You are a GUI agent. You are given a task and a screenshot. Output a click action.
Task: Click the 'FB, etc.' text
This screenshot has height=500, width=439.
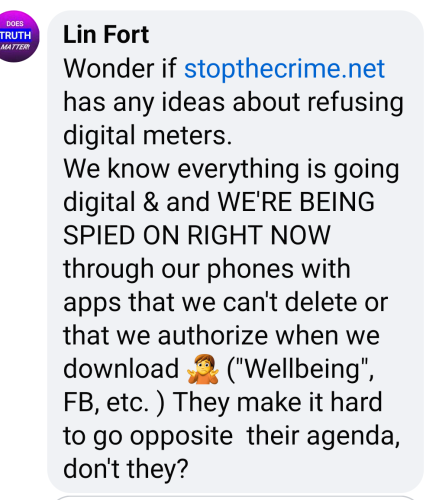point(106,402)
